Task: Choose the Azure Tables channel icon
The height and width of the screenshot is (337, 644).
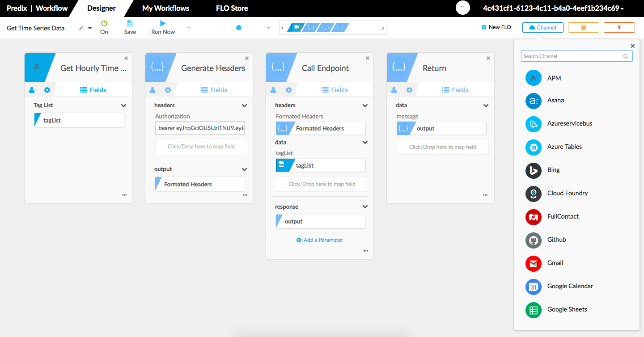Action: point(534,147)
